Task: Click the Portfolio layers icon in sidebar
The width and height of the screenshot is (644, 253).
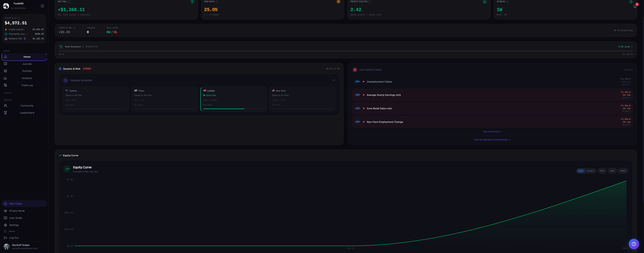Action: (5, 71)
